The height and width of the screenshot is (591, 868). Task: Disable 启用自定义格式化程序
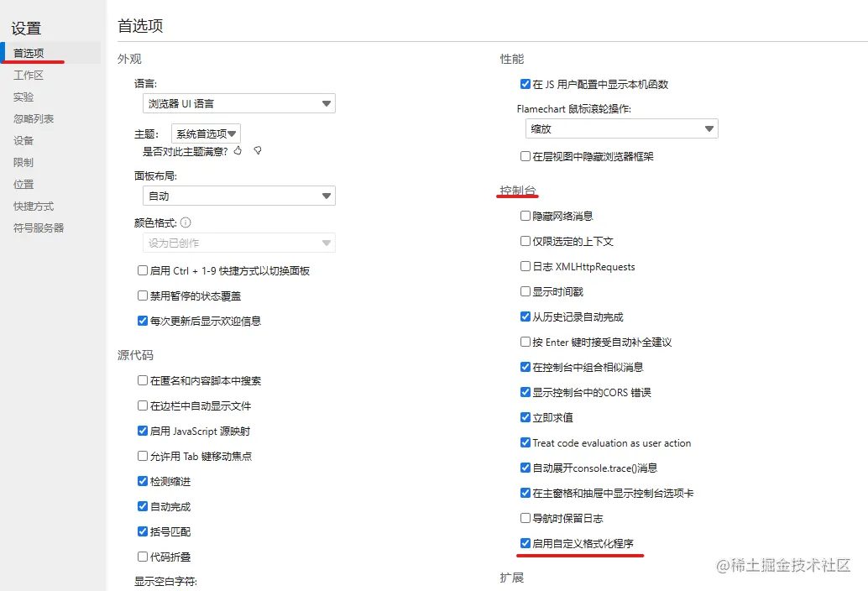pyautogui.click(x=526, y=543)
